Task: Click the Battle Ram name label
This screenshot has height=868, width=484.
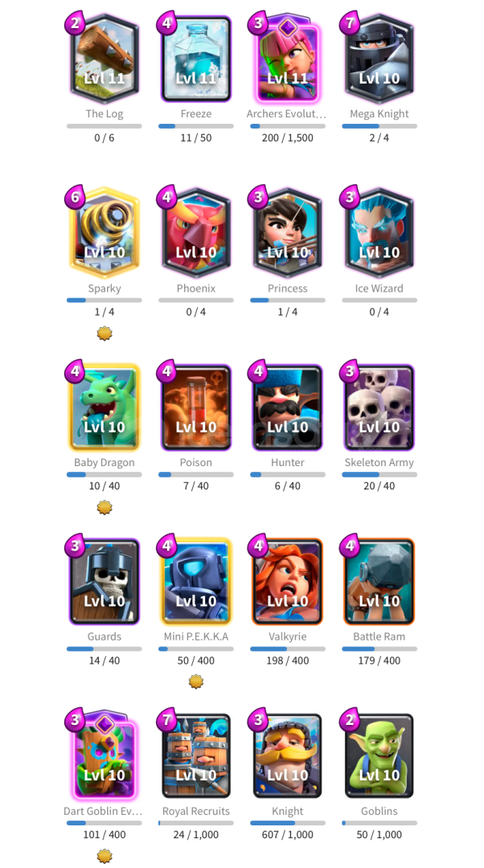Action: pos(379,637)
